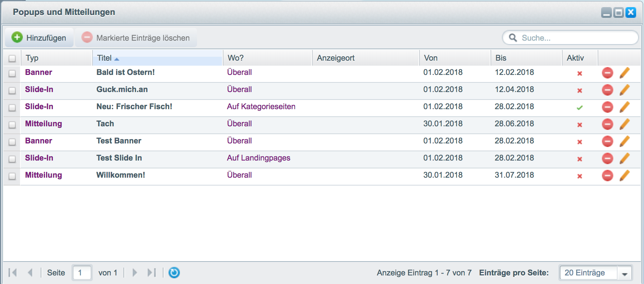Toggle active status of 'Test Banner'

[x=580, y=142]
